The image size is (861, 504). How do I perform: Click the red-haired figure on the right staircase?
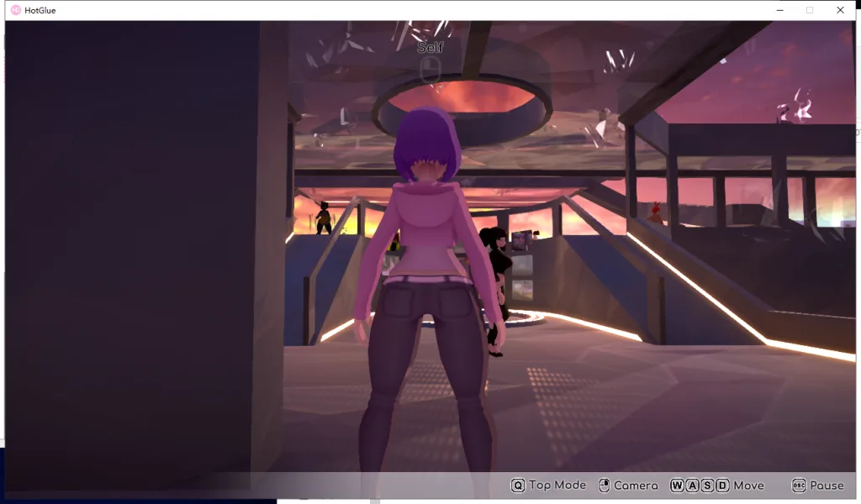click(654, 213)
